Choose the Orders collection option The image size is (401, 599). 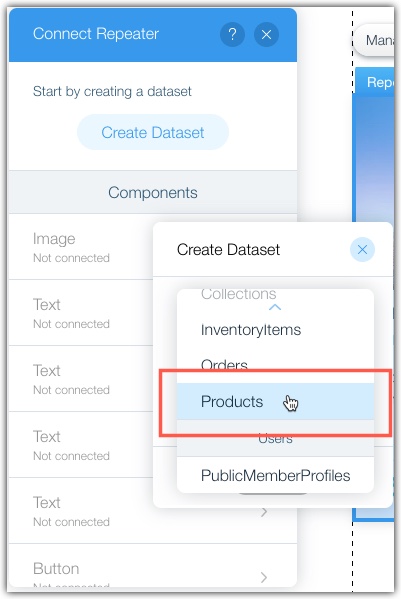(x=275, y=365)
